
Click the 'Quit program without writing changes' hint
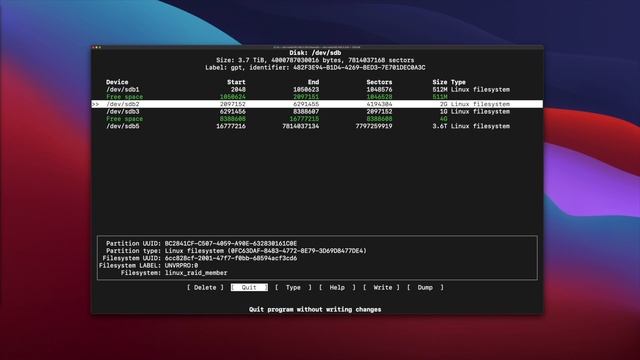pos(315,309)
